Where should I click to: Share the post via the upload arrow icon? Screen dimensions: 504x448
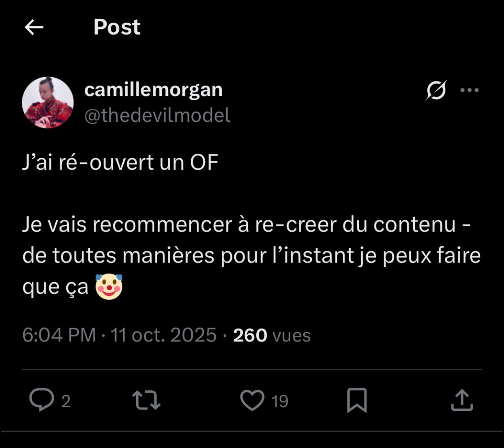[461, 400]
